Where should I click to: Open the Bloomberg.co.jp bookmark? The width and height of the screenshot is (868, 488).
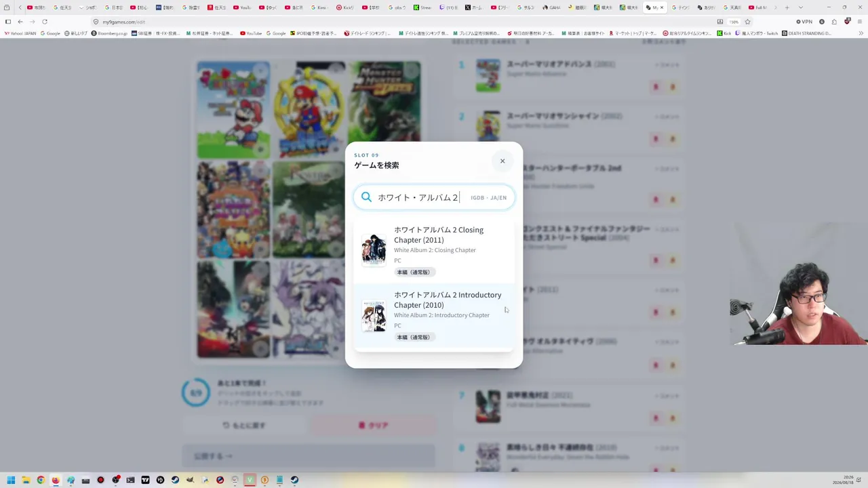pyautogui.click(x=109, y=33)
